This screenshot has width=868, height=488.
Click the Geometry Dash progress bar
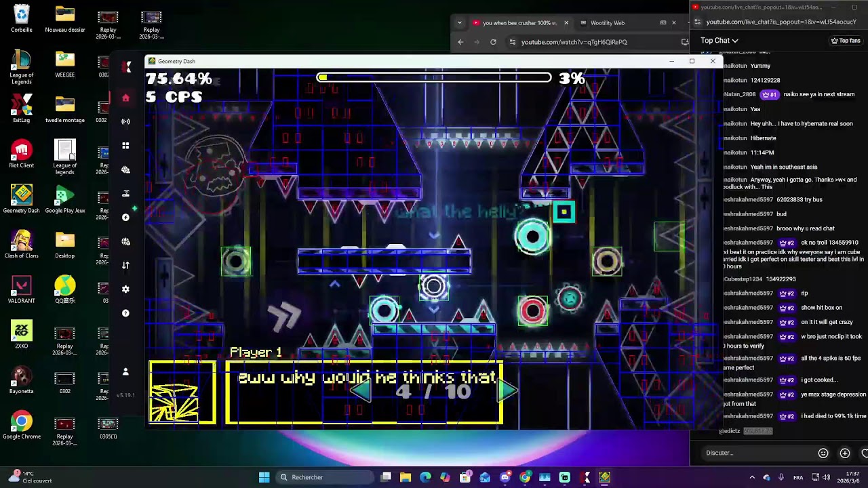[x=434, y=78]
